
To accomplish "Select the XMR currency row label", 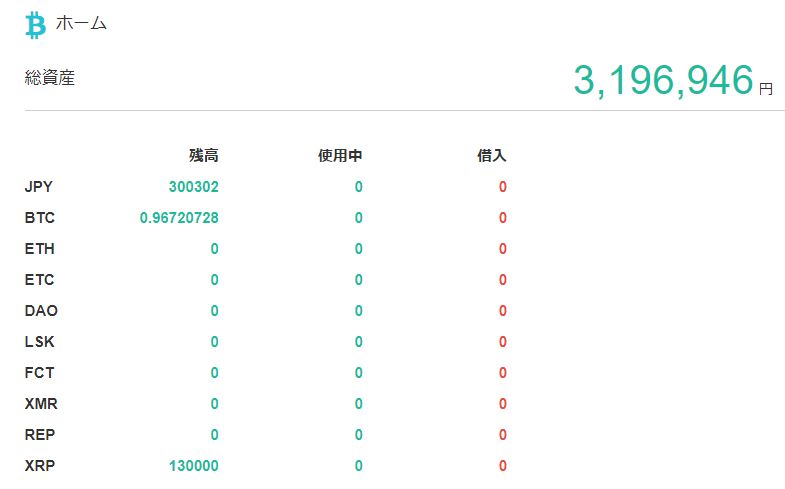I will point(40,404).
